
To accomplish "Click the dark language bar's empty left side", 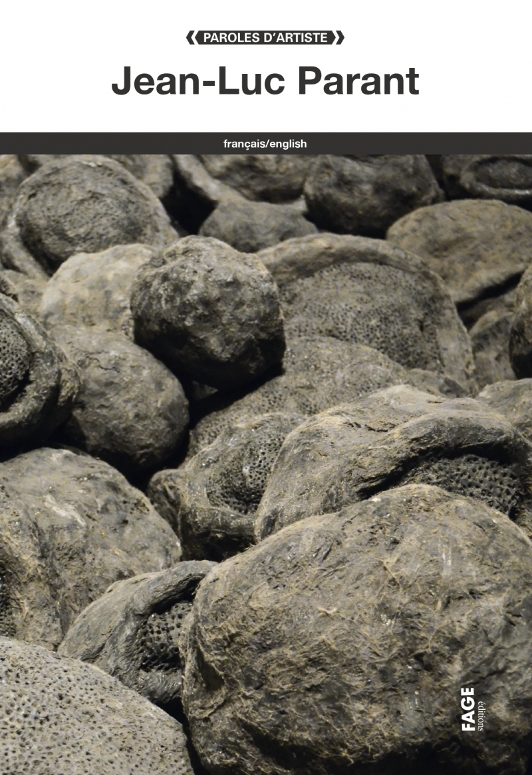I will [x=80, y=144].
